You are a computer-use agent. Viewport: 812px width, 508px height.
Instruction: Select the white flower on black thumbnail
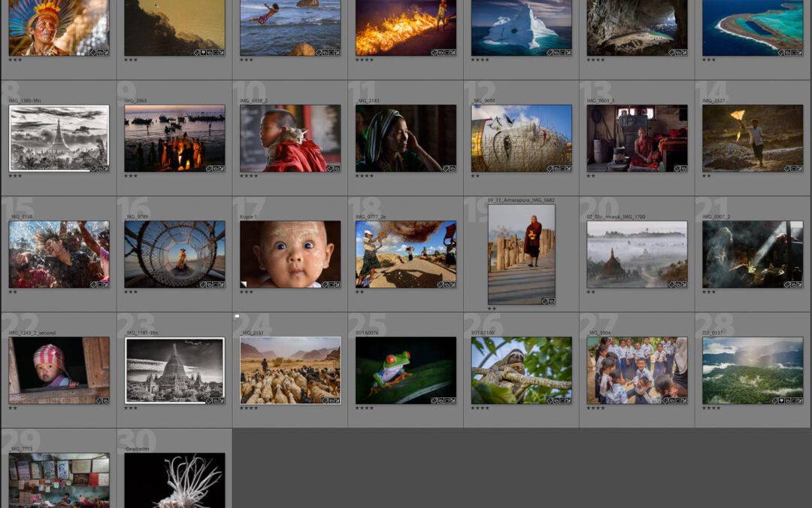pyautogui.click(x=174, y=480)
